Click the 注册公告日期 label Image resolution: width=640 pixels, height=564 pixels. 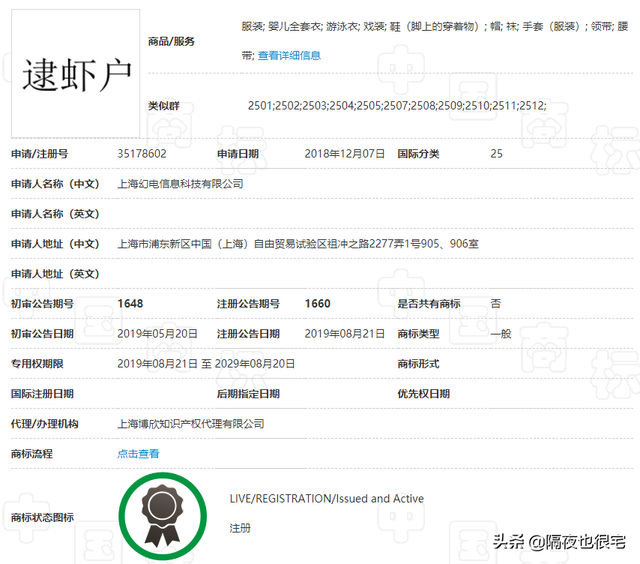pyautogui.click(x=248, y=334)
